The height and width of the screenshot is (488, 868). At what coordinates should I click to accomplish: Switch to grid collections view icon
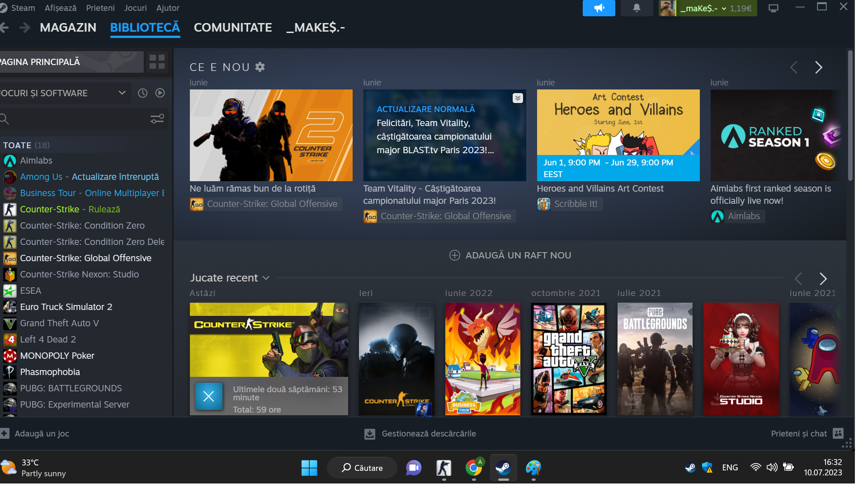click(x=157, y=62)
